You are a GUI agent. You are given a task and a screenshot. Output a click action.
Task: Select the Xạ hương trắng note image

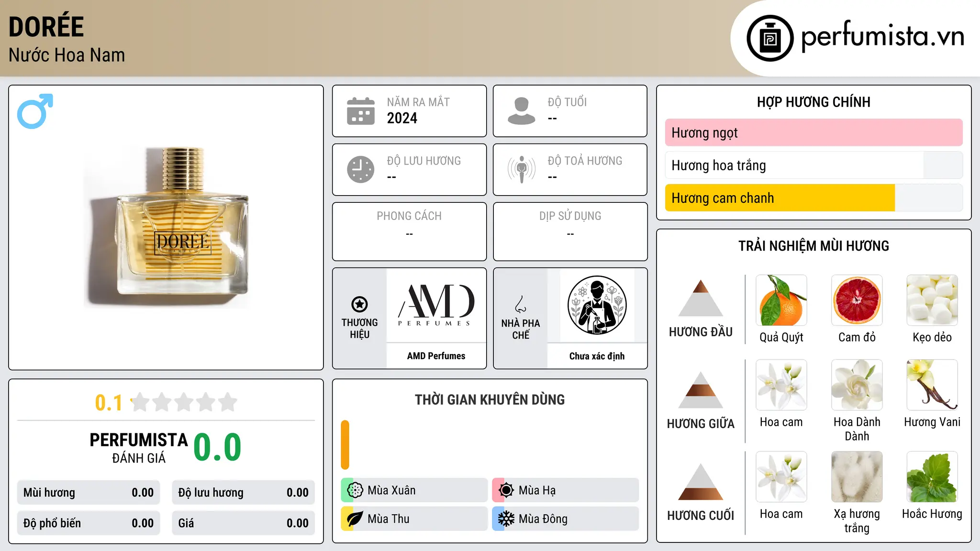(x=857, y=477)
